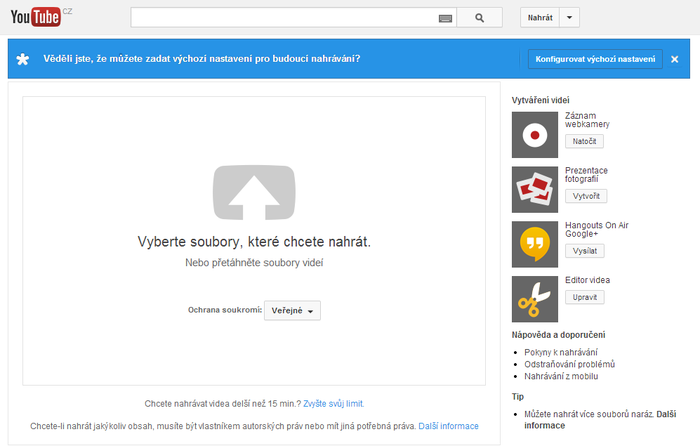Click the magnifying glass search button
Image resolution: width=700 pixels, height=446 pixels.
[479, 18]
